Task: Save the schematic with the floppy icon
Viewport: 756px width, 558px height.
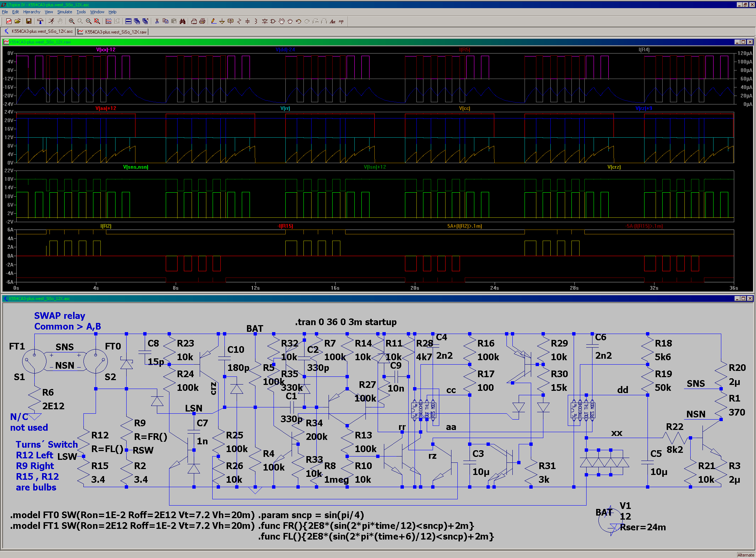Action: pyautogui.click(x=28, y=21)
